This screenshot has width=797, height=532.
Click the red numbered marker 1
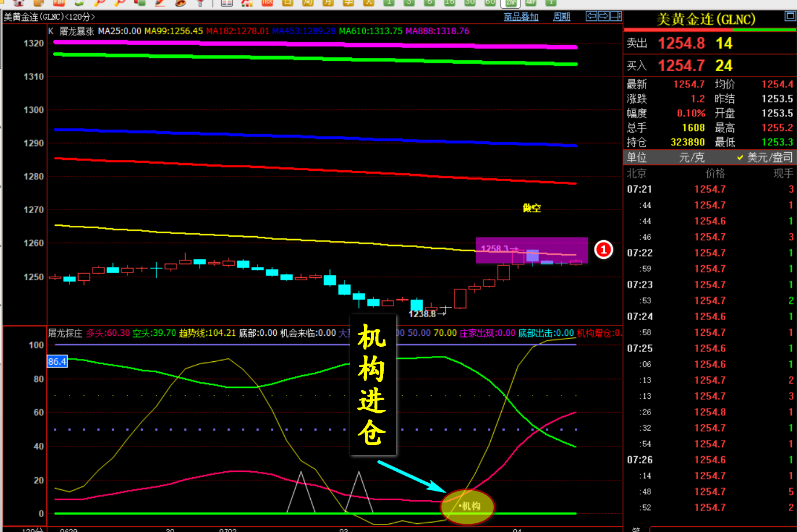[604, 250]
